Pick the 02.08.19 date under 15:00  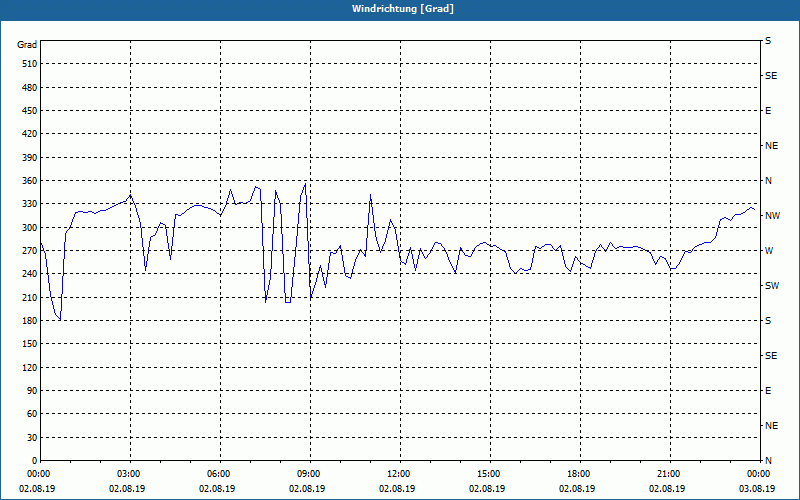pos(487,489)
